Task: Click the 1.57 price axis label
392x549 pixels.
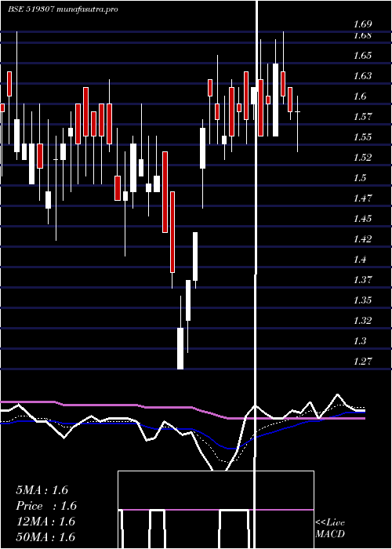Action: (x=362, y=117)
